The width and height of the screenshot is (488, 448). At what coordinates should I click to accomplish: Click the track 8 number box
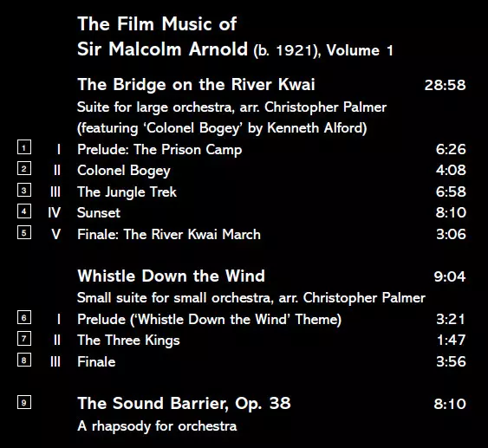pos(24,360)
